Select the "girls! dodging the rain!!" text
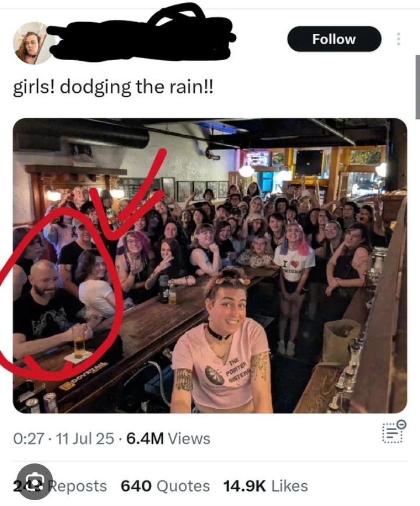Screen dimensions: 420x506 tap(113, 87)
